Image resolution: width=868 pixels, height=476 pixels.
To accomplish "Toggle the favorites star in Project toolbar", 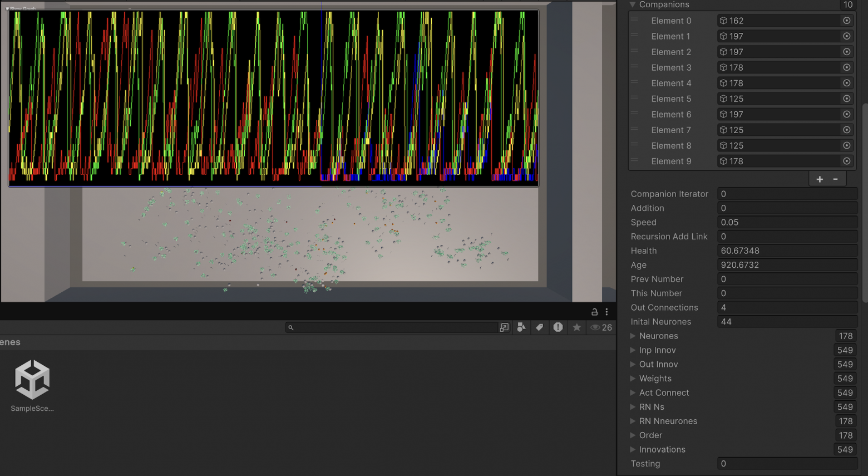I will click(577, 327).
